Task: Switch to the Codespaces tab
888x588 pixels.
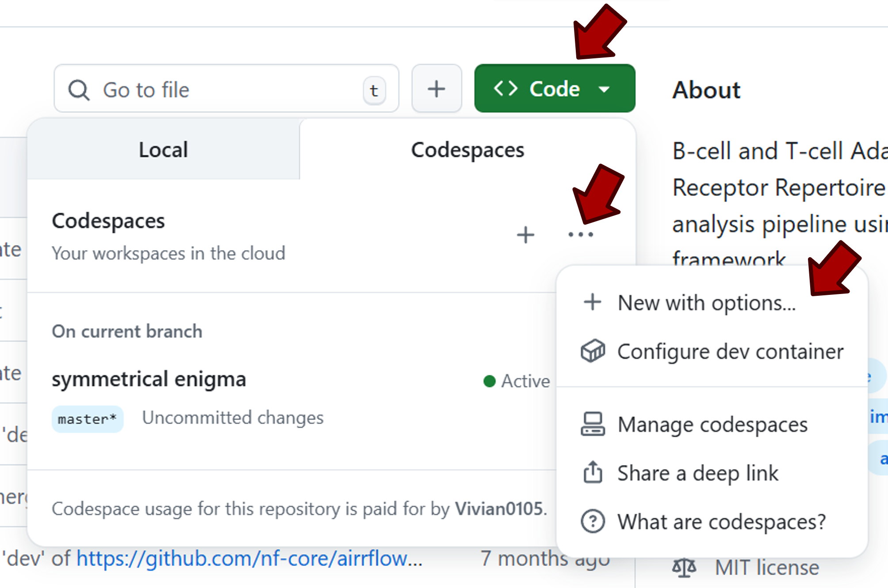Action: (467, 150)
